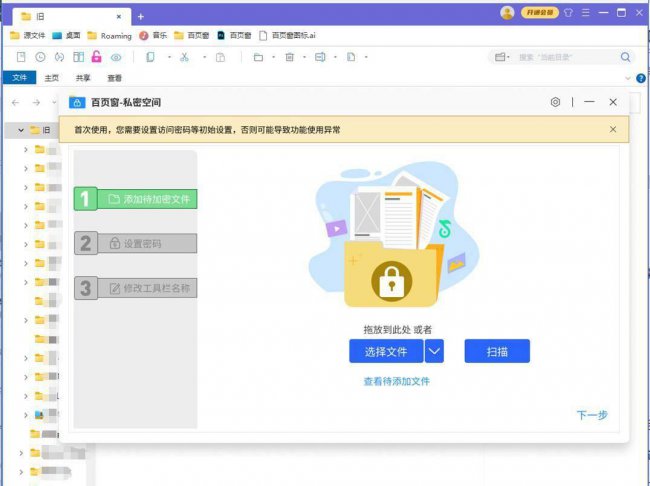Click the gold membership upgrade button
Viewport: 650px width, 486px height.
click(x=540, y=12)
